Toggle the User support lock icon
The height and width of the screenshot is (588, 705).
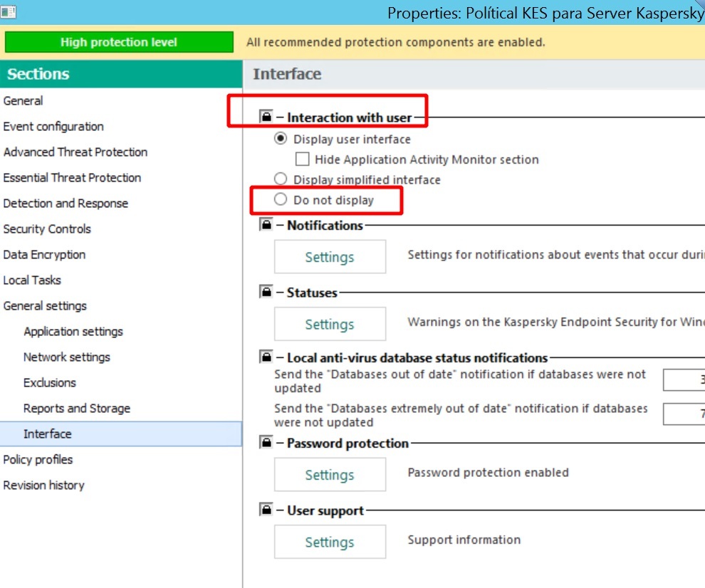pyautogui.click(x=266, y=510)
